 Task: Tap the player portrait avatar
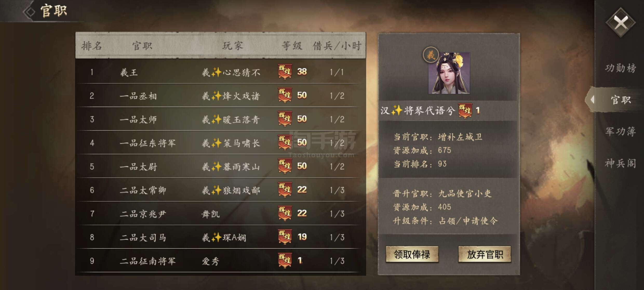tap(449, 73)
